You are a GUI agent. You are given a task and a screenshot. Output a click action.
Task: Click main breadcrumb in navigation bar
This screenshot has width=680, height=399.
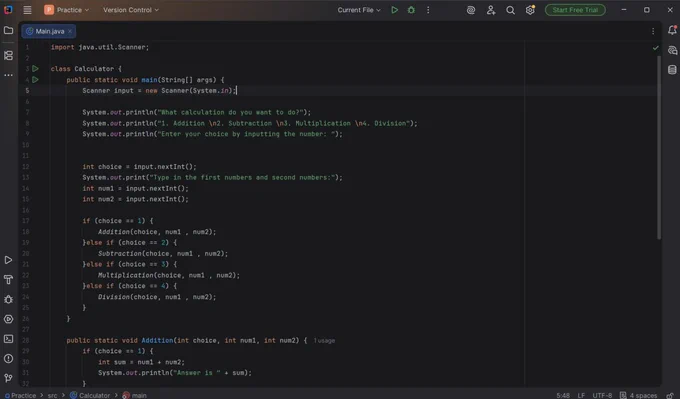coord(135,396)
